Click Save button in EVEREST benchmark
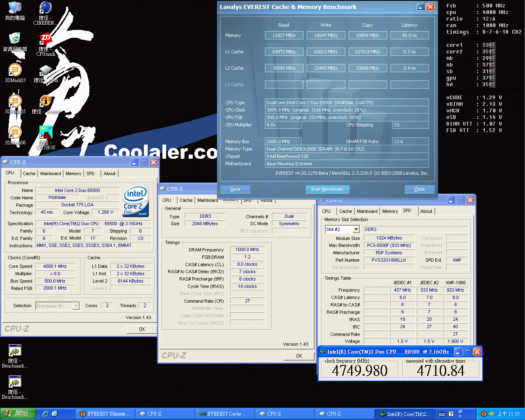Screen dimensions: 525x420 click(235, 189)
